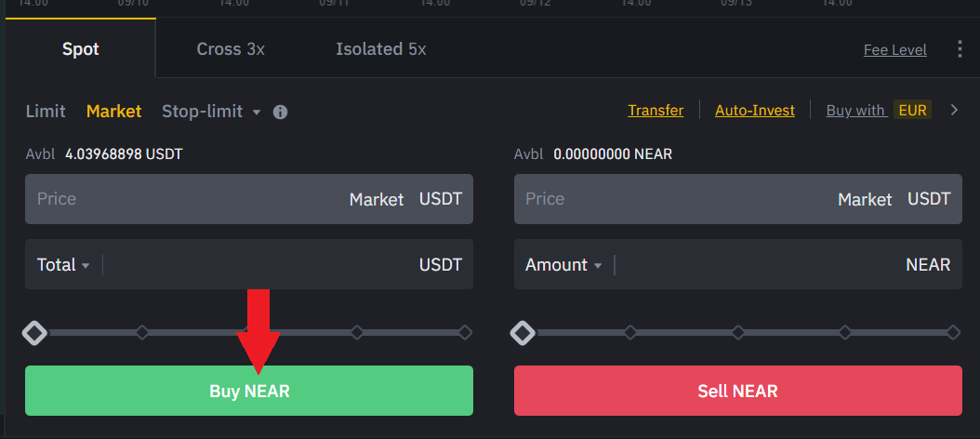Open the Isolated 5x tab

click(x=380, y=49)
